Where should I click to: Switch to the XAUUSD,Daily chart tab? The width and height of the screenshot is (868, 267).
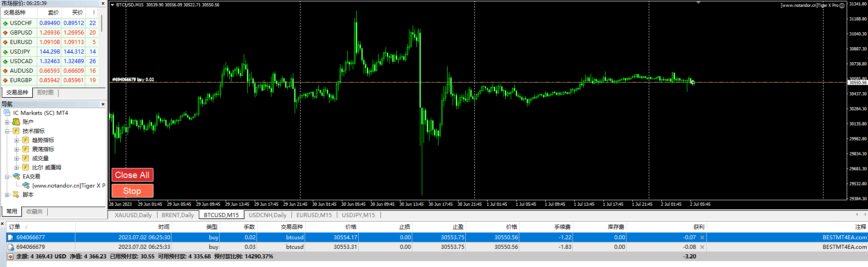(x=133, y=215)
